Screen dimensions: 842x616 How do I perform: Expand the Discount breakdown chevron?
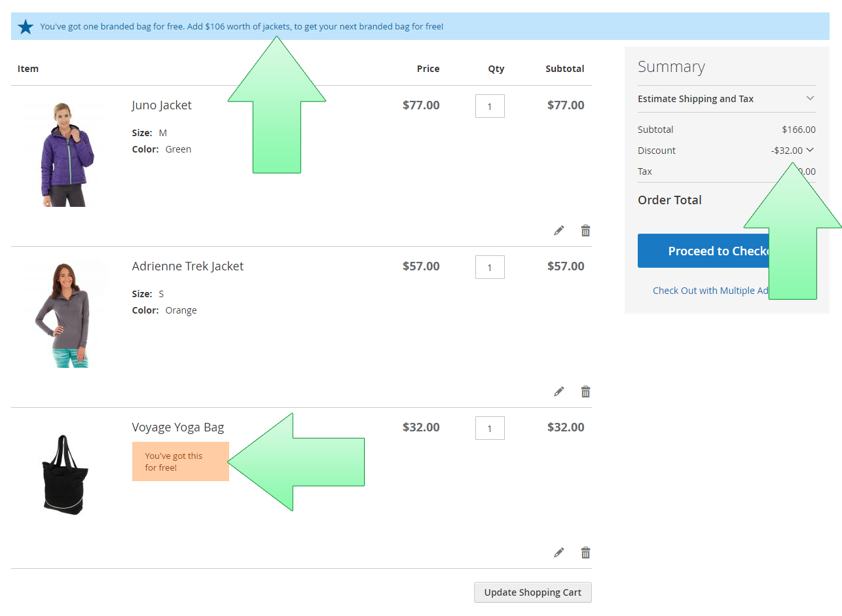pos(810,150)
